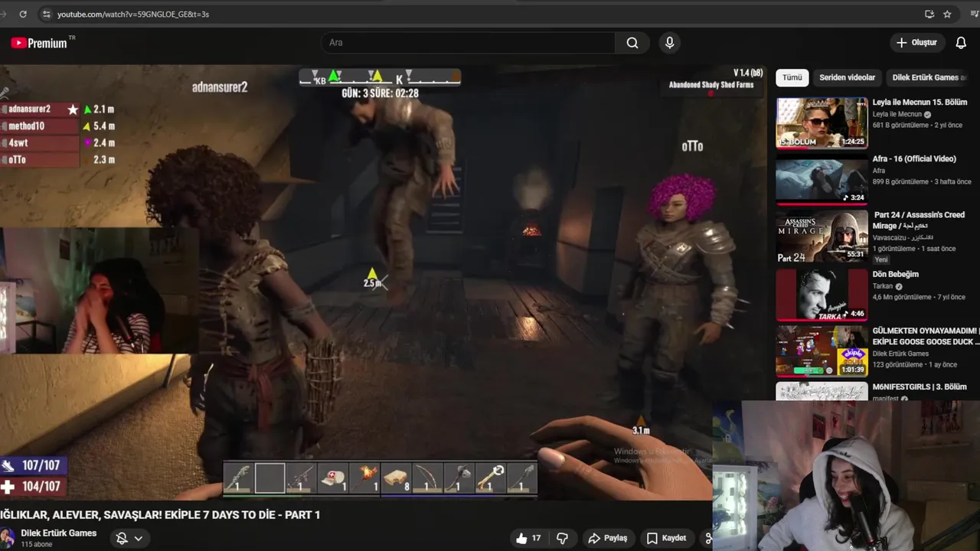Save the video with Kaydet
980x551 pixels.
click(666, 538)
